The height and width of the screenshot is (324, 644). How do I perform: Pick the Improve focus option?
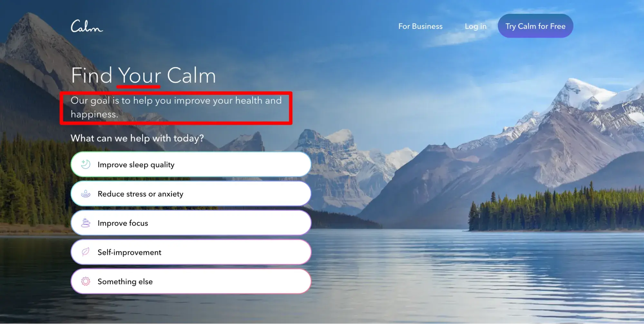[191, 223]
